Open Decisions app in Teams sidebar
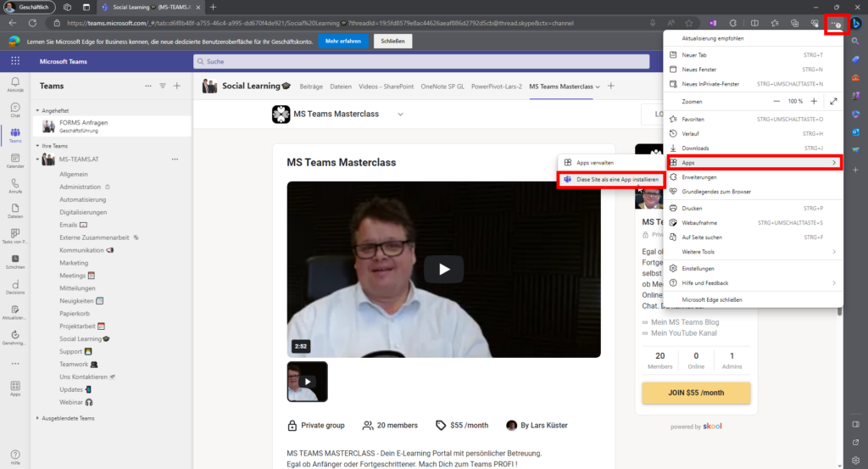Viewport: 868px width, 469px height. (15, 287)
